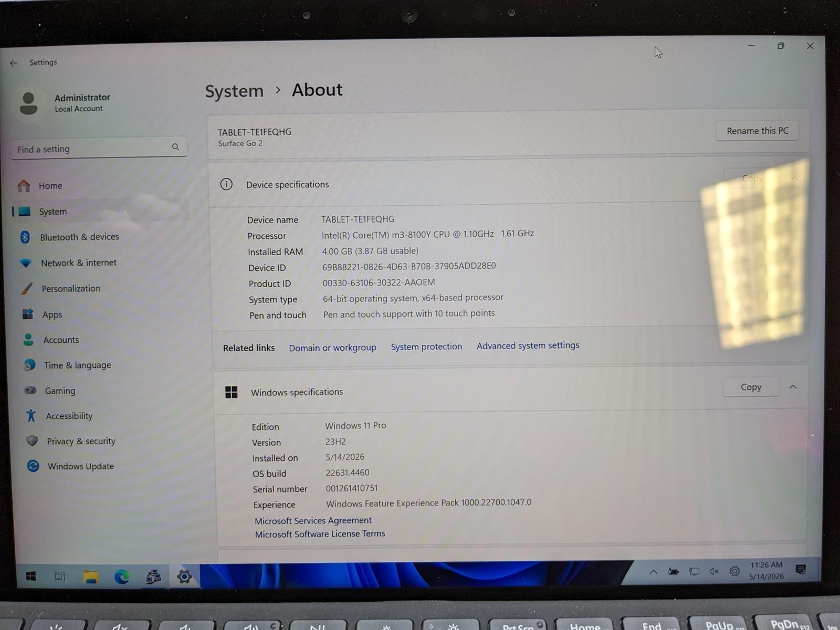
Task: Collapse the Device specifications section
Action: [x=794, y=178]
